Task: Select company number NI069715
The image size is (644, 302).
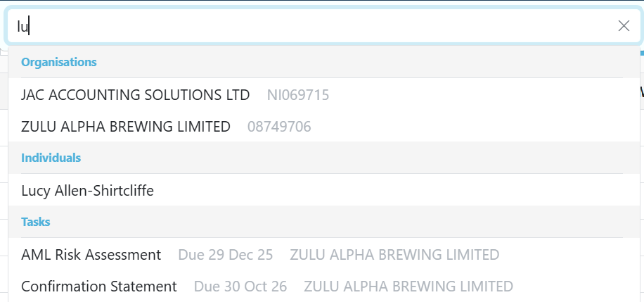Action: 298,95
